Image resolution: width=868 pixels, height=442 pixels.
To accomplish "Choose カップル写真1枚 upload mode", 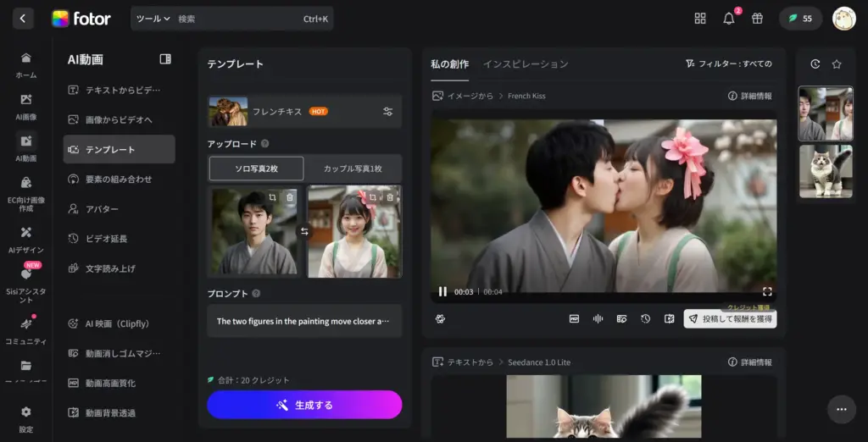I will [x=353, y=169].
